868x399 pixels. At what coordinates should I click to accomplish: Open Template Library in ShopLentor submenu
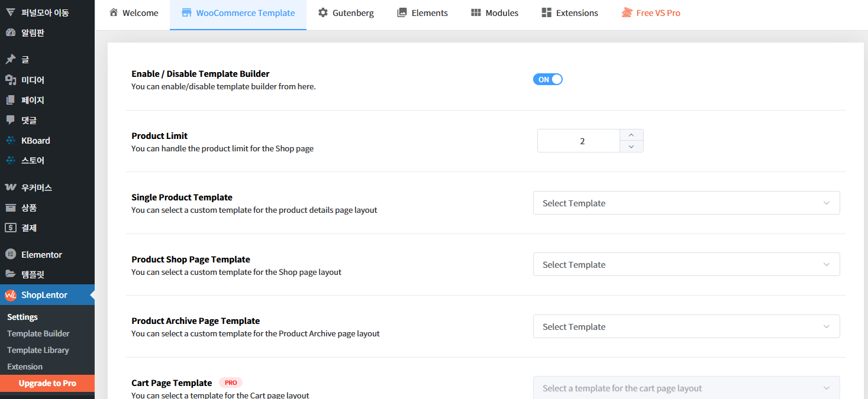(x=38, y=350)
